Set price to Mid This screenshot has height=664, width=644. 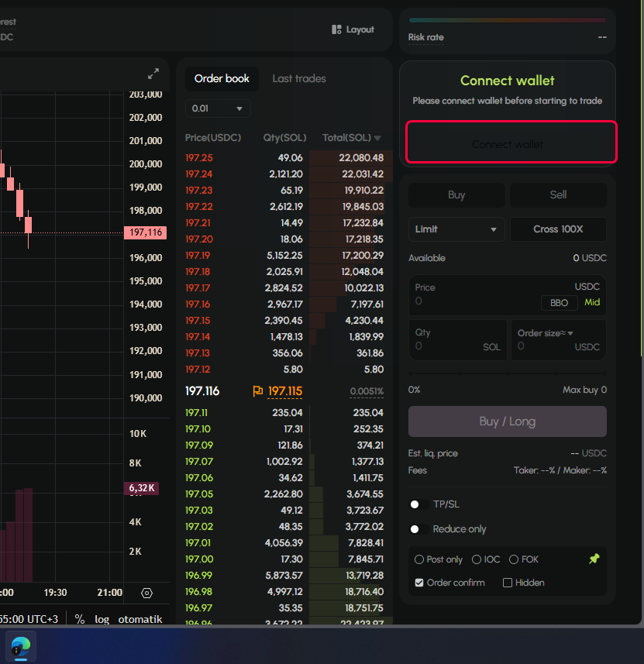click(x=592, y=302)
